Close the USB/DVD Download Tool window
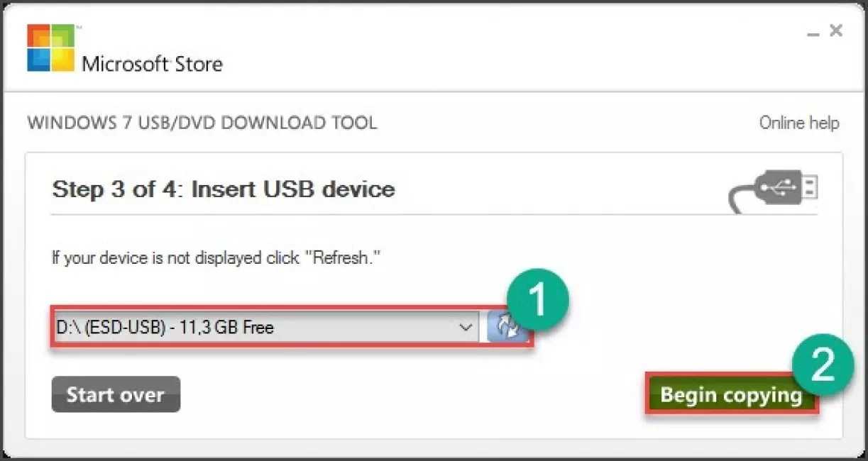Screen dimensions: 868x461 (836, 30)
